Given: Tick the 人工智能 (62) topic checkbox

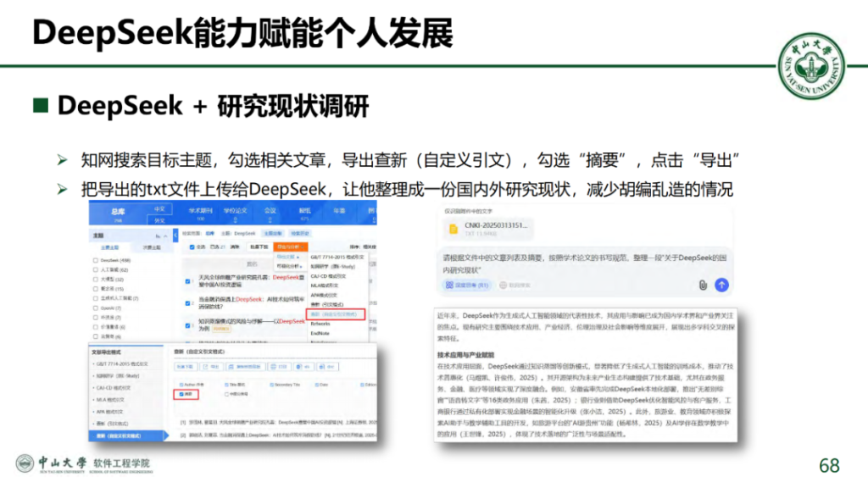Looking at the screenshot, I should (95, 270).
